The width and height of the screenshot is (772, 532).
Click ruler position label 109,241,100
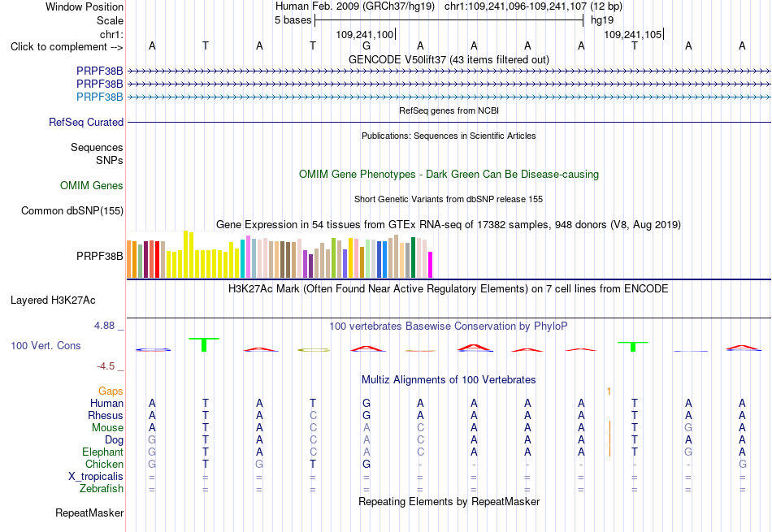coord(365,34)
